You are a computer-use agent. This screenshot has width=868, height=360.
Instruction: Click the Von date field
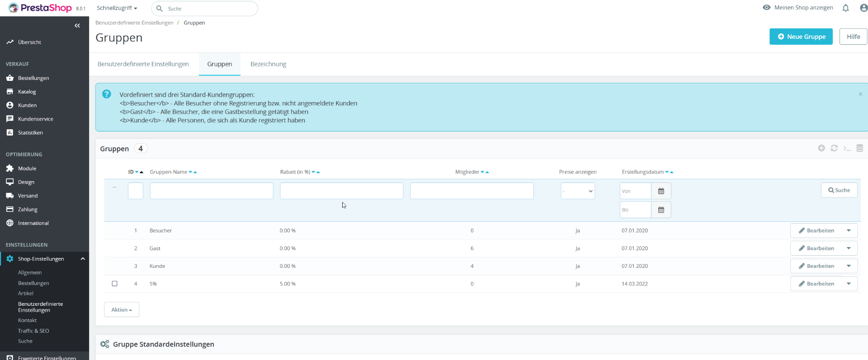tap(636, 191)
